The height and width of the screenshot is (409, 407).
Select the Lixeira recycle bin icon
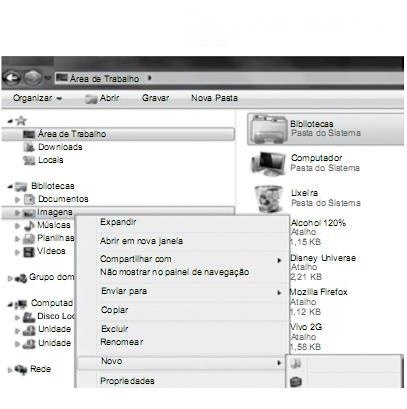click(268, 199)
